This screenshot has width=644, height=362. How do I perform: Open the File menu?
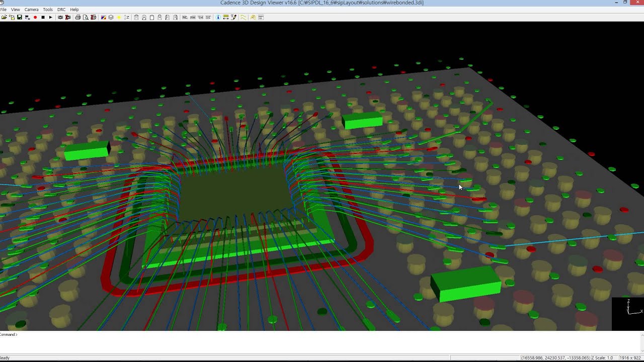(x=4, y=10)
